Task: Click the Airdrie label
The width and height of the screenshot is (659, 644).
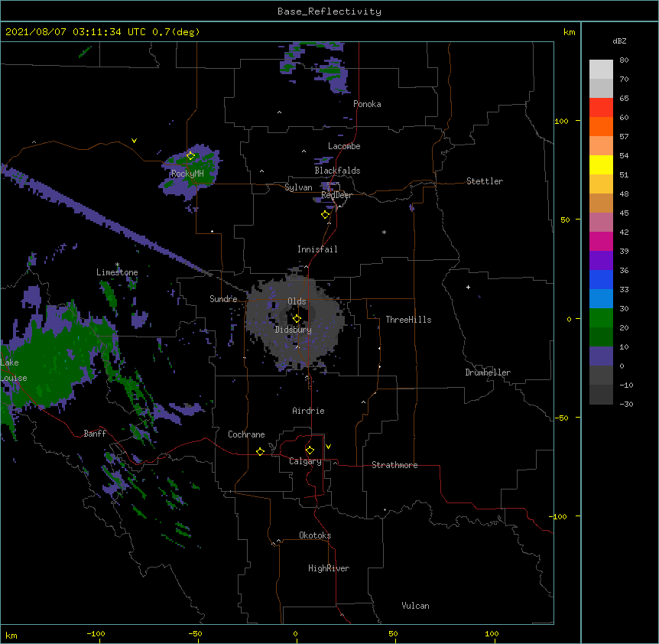Action: 309,411
